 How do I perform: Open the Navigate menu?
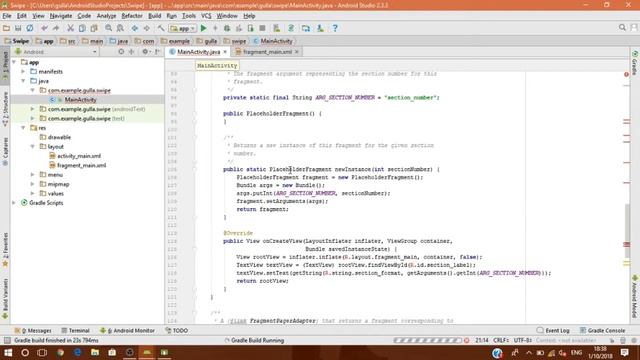(x=61, y=16)
